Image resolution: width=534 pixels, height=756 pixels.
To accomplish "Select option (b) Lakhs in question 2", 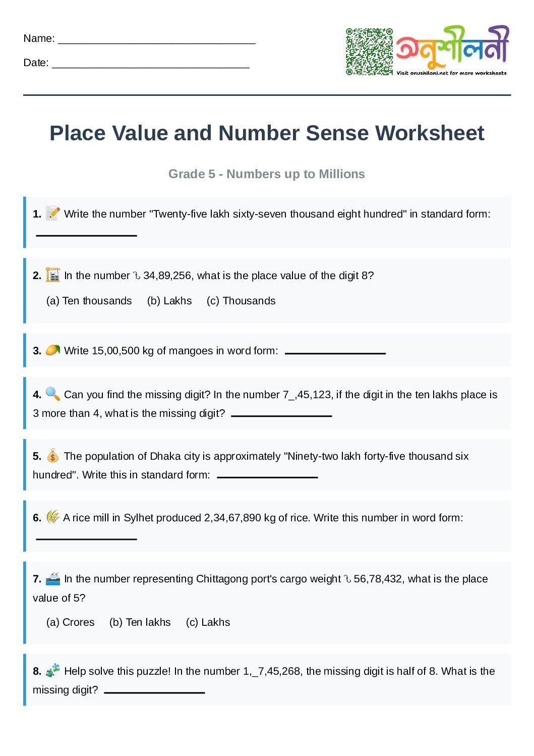I will coord(169,301).
